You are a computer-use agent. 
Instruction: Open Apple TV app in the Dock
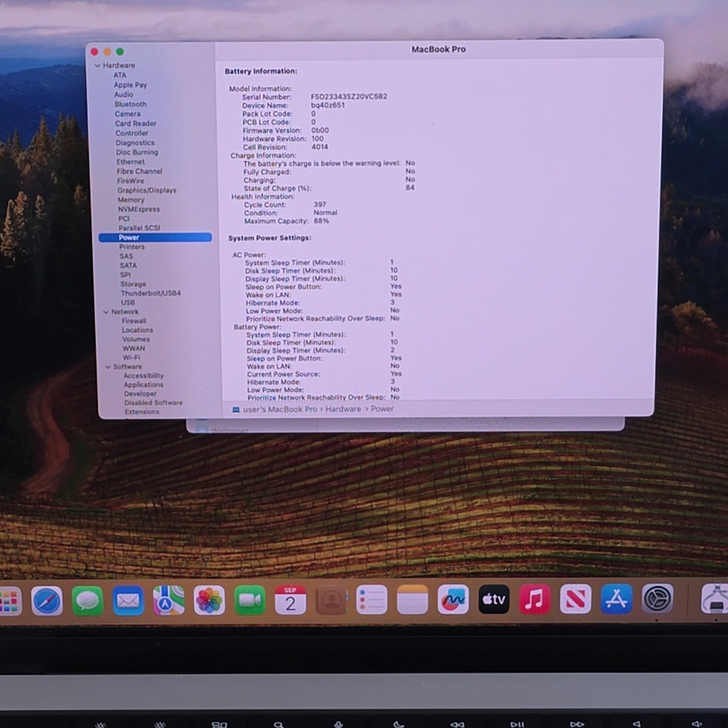[494, 600]
